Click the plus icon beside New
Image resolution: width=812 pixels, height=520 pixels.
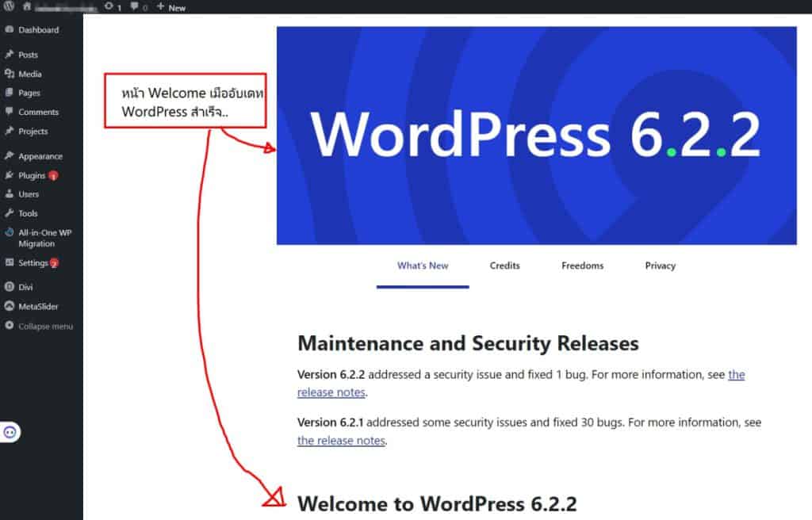click(160, 6)
